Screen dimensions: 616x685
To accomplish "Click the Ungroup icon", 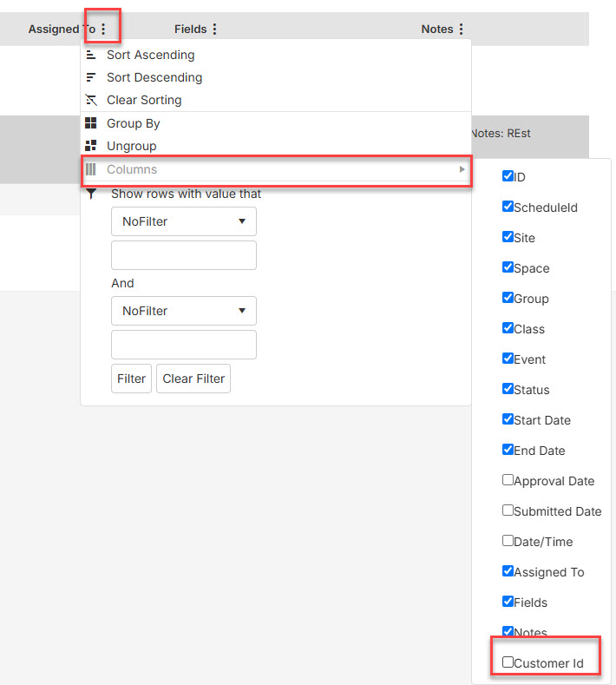I will point(91,146).
